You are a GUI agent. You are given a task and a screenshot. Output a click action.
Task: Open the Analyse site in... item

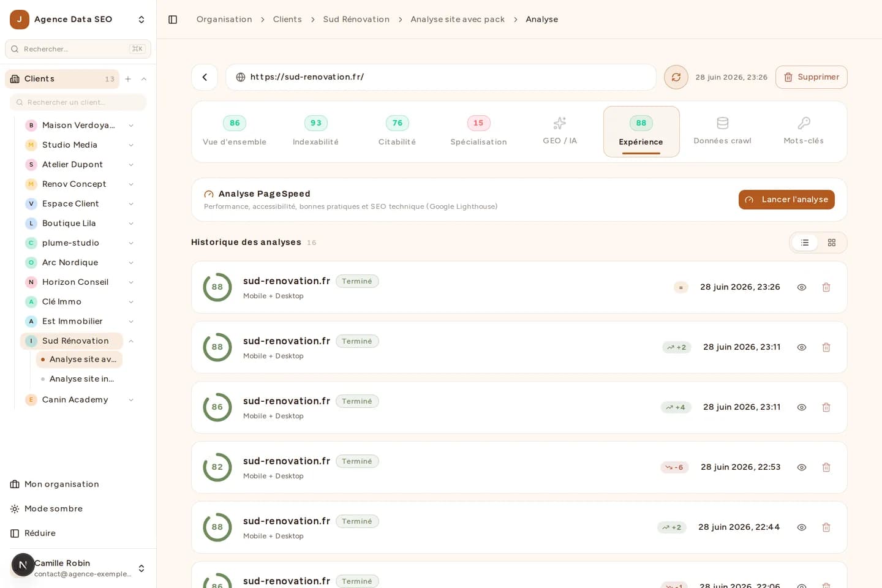pyautogui.click(x=79, y=379)
